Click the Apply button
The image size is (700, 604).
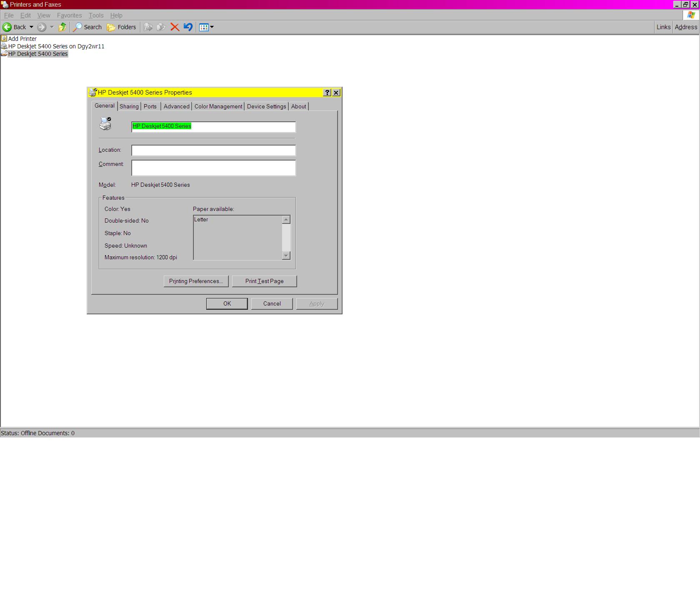pos(317,304)
